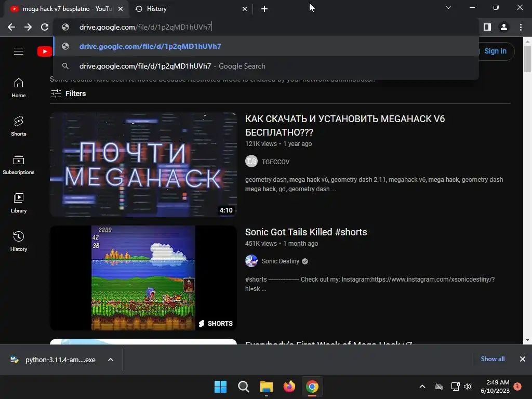Click 4:10 duration badge on first thumbnail
Viewport: 532px width, 399px height.
[x=226, y=210]
